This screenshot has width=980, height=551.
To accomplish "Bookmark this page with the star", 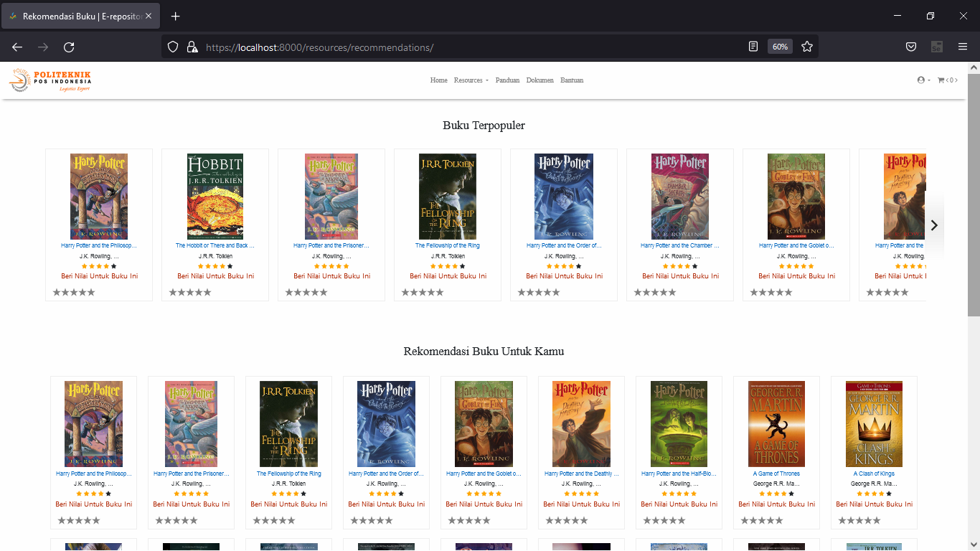I will pyautogui.click(x=807, y=47).
